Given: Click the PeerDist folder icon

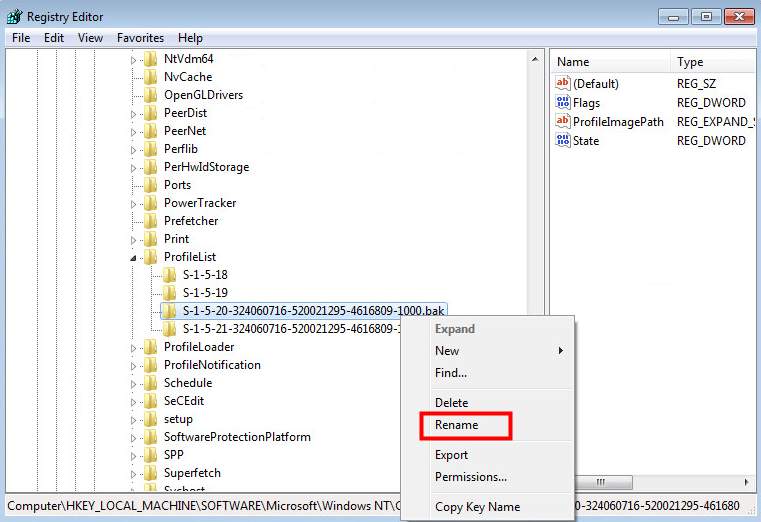Looking at the screenshot, I should pos(150,113).
